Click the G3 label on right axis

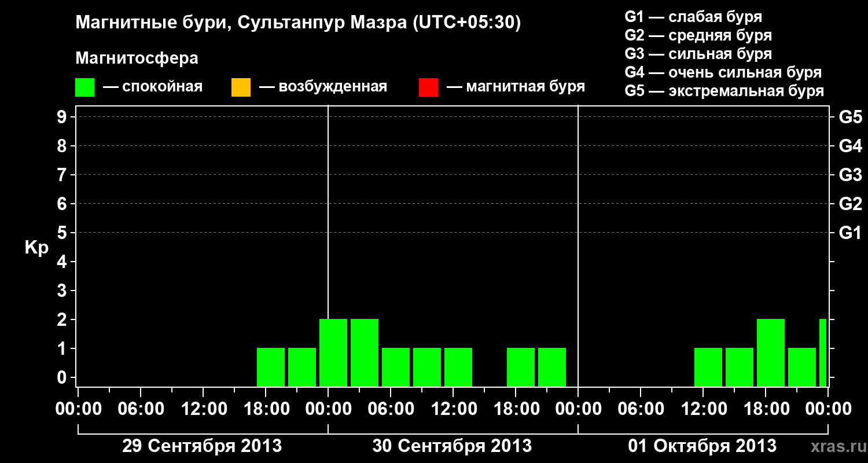(x=850, y=175)
